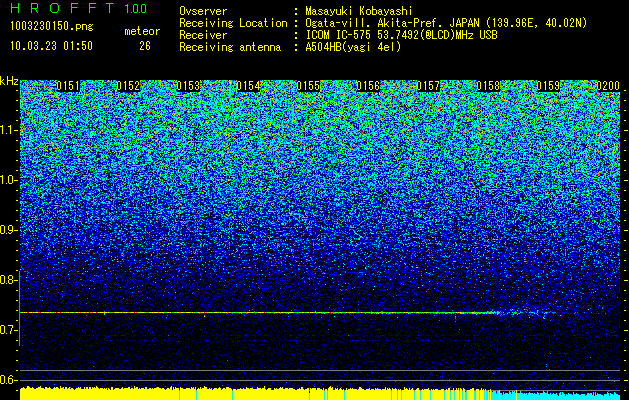Click the 0156 time marker
The image size is (629, 400).
(x=368, y=86)
